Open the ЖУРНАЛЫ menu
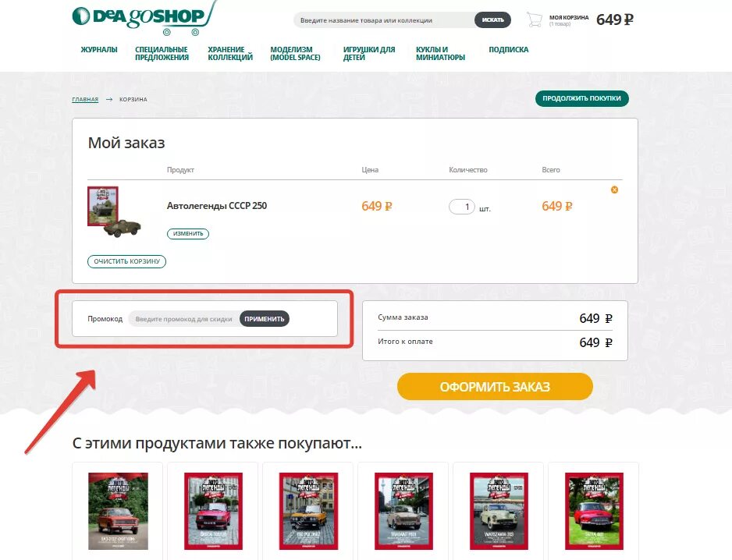This screenshot has height=560, width=732. 99,49
